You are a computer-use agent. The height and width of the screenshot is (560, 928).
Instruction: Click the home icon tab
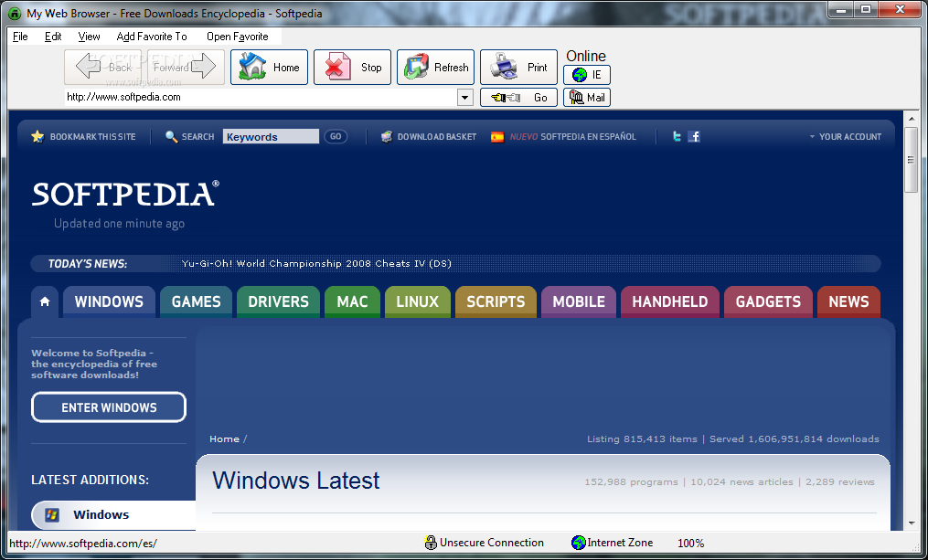click(x=45, y=301)
